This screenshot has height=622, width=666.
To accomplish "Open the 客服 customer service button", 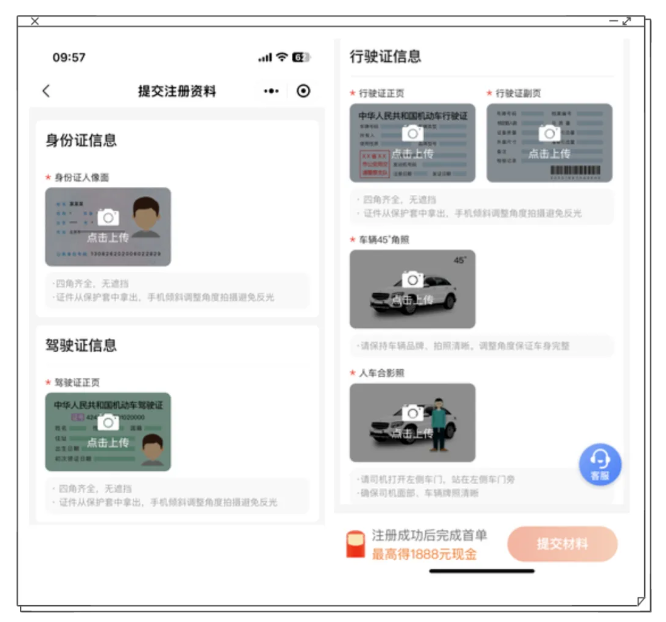I will [600, 464].
